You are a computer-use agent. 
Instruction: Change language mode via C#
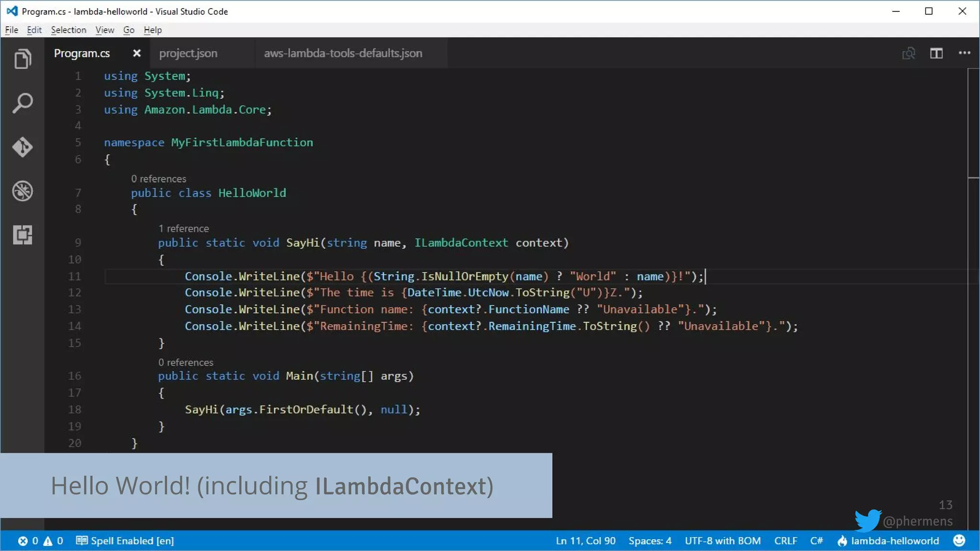click(816, 541)
